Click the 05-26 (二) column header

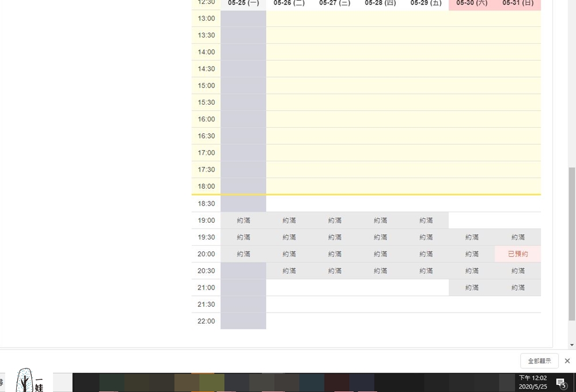coord(289,3)
